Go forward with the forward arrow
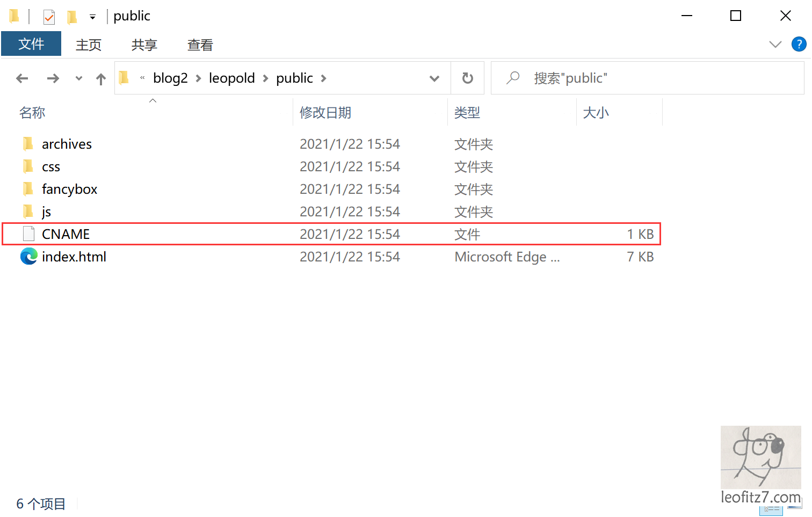This screenshot has height=517, width=812. pos(53,78)
